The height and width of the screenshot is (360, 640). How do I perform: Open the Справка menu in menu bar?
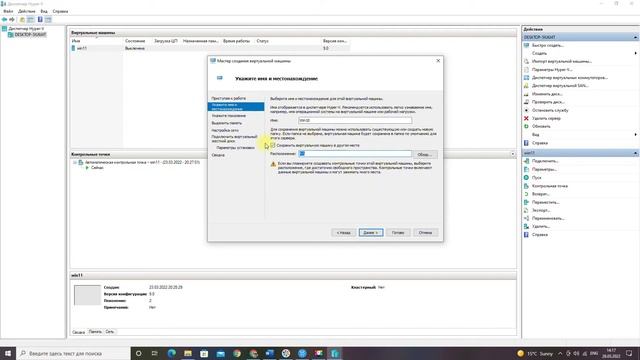(60, 11)
